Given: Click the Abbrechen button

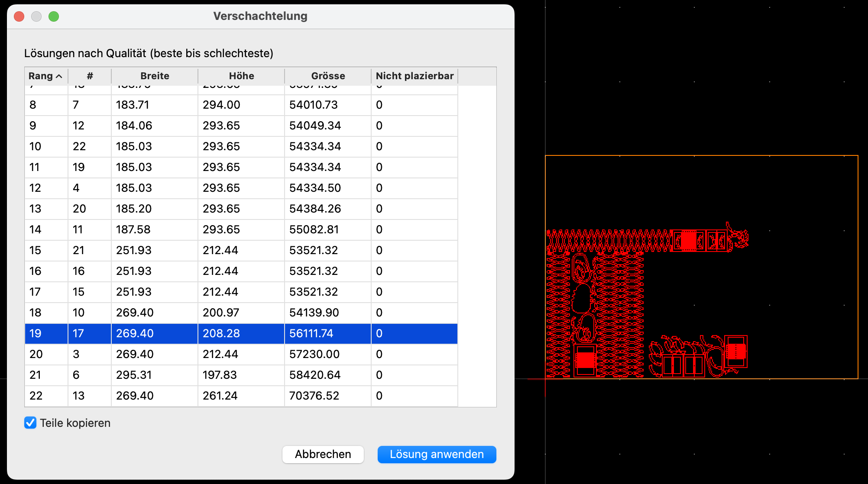Looking at the screenshot, I should [323, 454].
